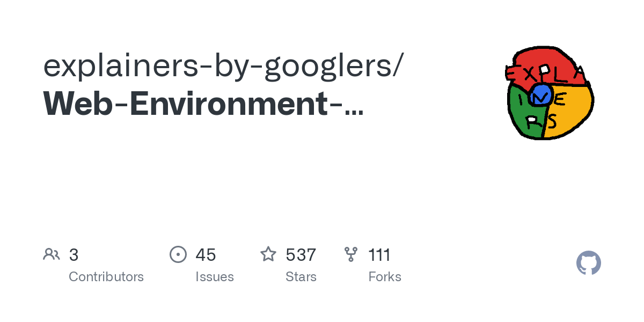Click the contributor count 3
Viewport: 644px width, 322px height.
coord(74,255)
